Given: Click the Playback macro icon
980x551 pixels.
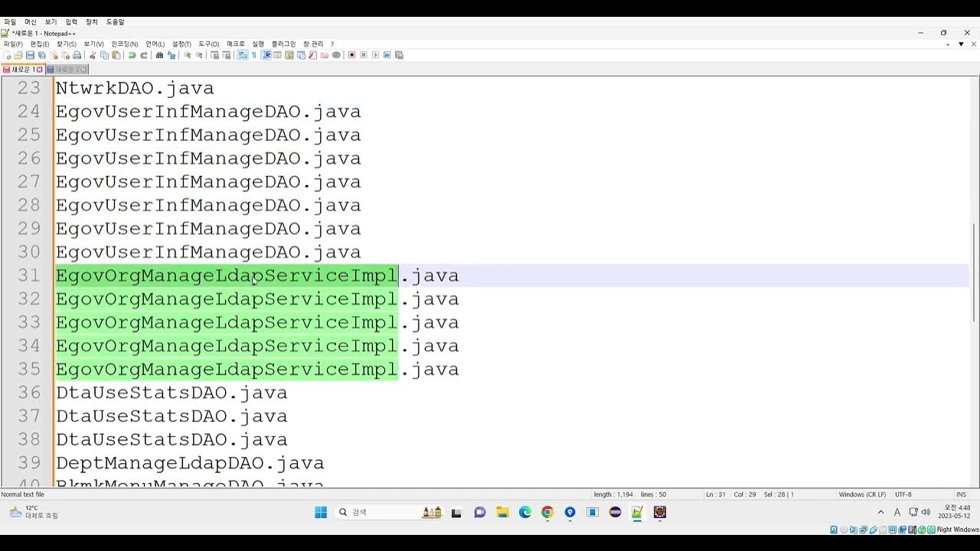Looking at the screenshot, I should coord(375,55).
